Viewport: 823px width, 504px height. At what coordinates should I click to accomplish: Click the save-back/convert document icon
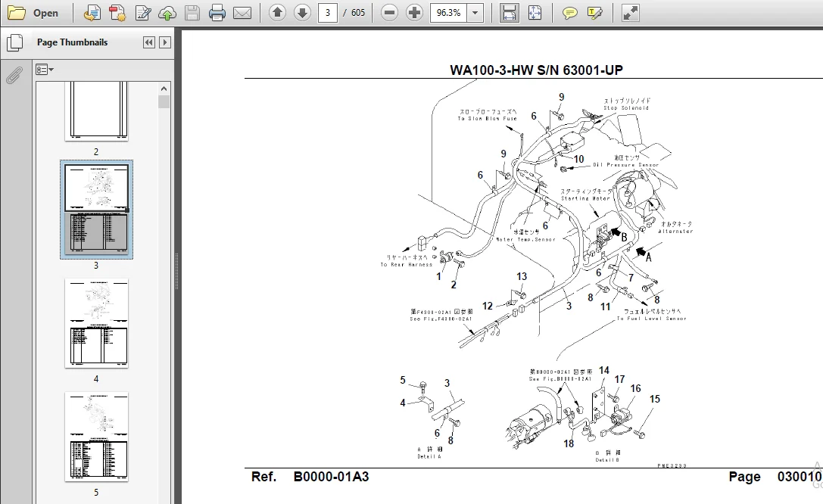click(x=92, y=13)
